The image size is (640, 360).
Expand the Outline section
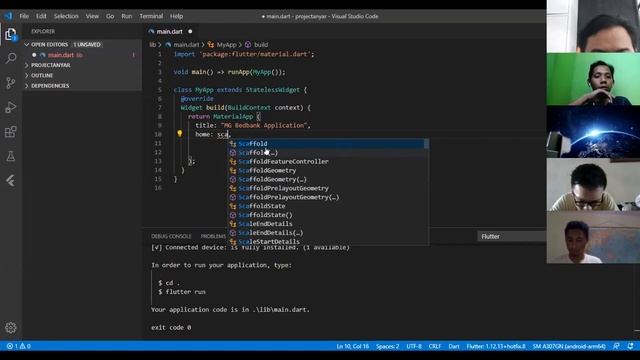[82, 76]
